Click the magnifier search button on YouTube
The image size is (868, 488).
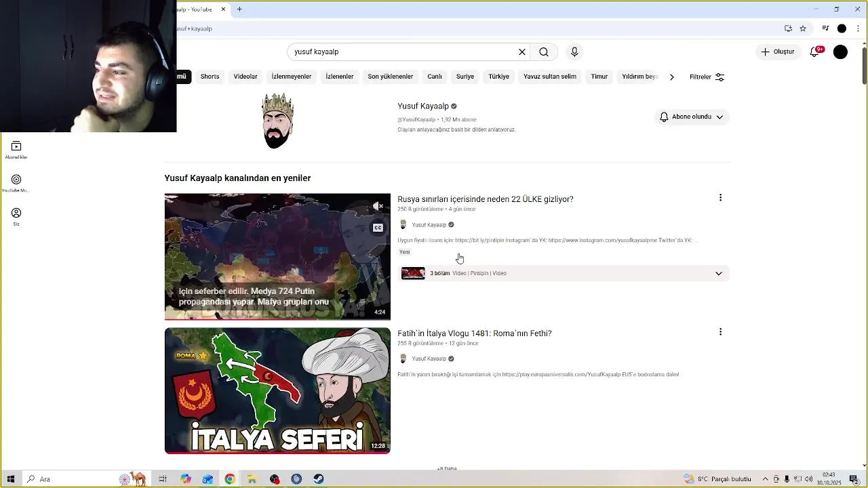544,52
